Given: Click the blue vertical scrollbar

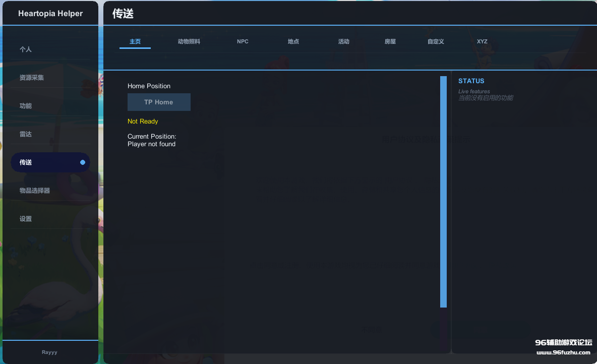Looking at the screenshot, I should [x=443, y=192].
